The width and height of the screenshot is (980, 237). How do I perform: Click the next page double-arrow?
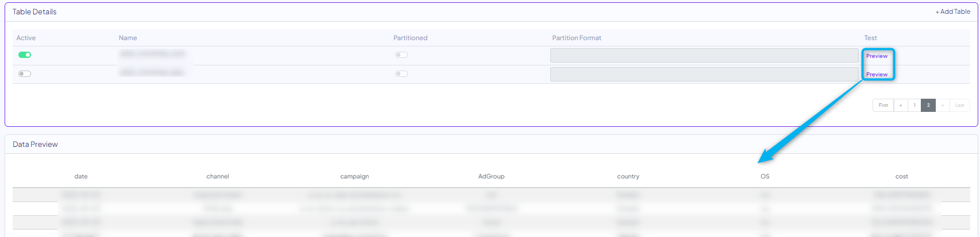[x=943, y=106]
